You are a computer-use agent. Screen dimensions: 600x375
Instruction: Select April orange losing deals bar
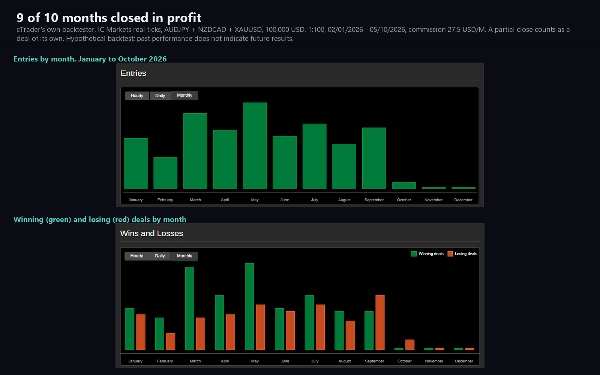click(230, 332)
